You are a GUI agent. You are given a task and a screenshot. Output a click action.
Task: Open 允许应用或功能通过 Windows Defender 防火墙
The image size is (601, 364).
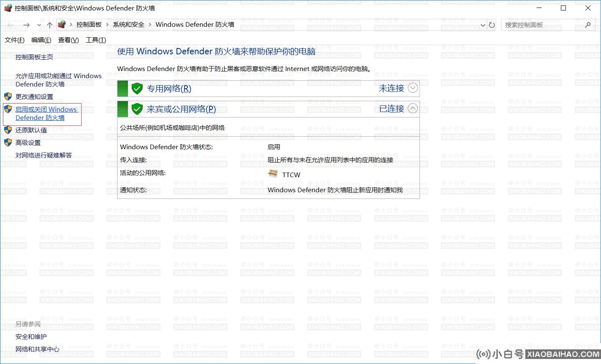tap(59, 80)
